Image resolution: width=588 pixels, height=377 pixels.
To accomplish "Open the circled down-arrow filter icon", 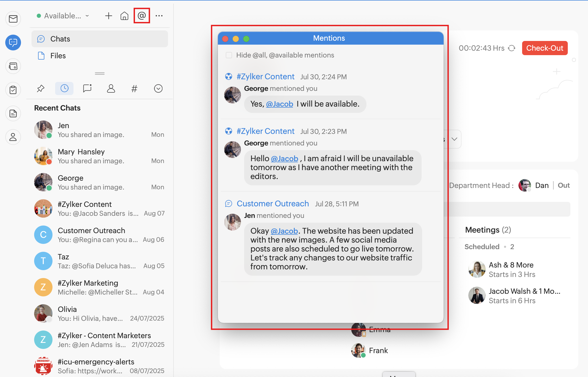I will point(158,88).
